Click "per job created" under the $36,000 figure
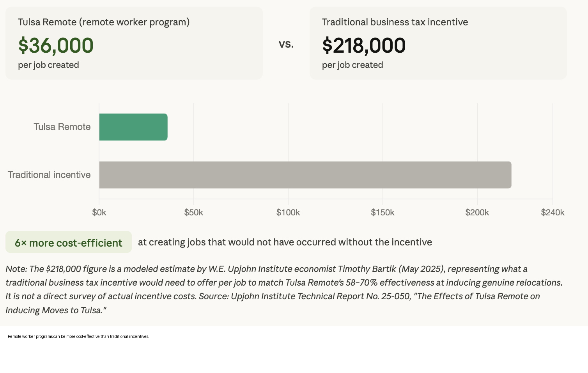The height and width of the screenshot is (373, 588). coord(48,65)
